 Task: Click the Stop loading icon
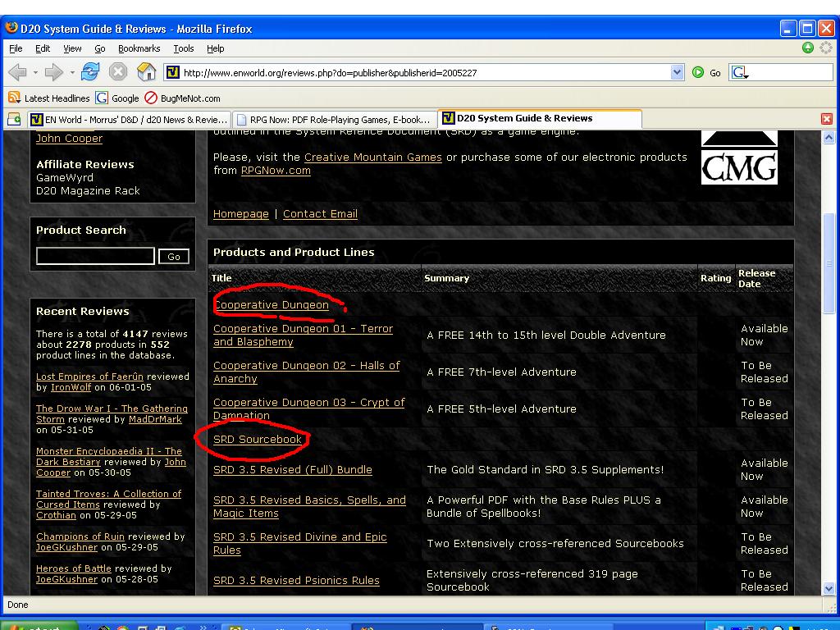(118, 72)
